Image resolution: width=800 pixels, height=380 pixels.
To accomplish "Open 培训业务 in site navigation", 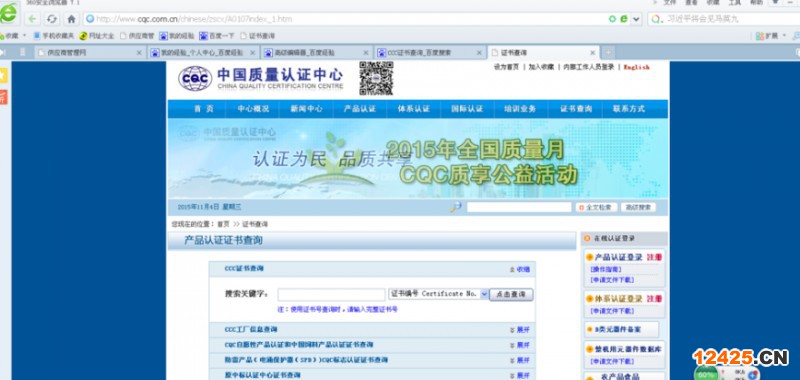I will tap(520, 109).
